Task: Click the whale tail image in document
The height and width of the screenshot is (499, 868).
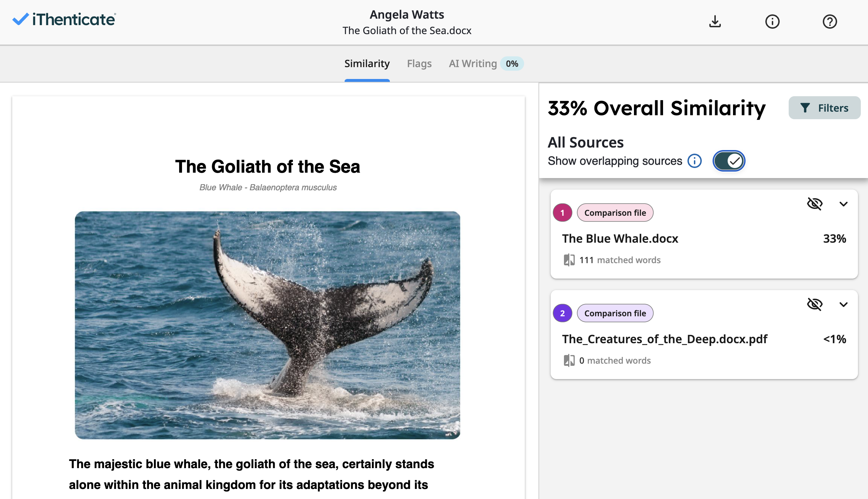Action: pos(267,325)
